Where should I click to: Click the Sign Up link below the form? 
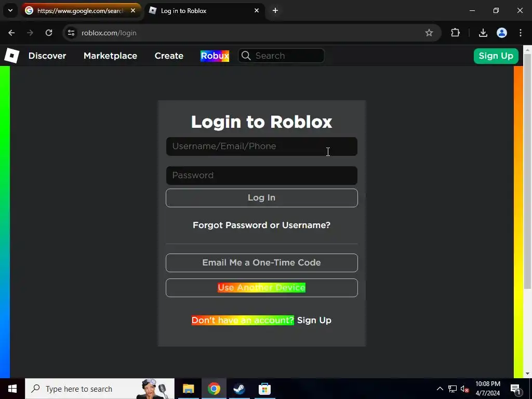[x=314, y=320]
